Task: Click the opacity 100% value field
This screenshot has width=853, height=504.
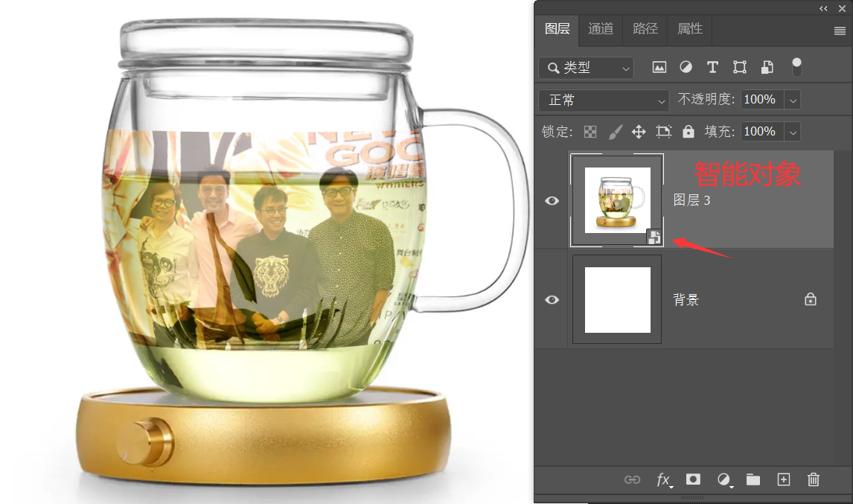Action: (x=762, y=100)
